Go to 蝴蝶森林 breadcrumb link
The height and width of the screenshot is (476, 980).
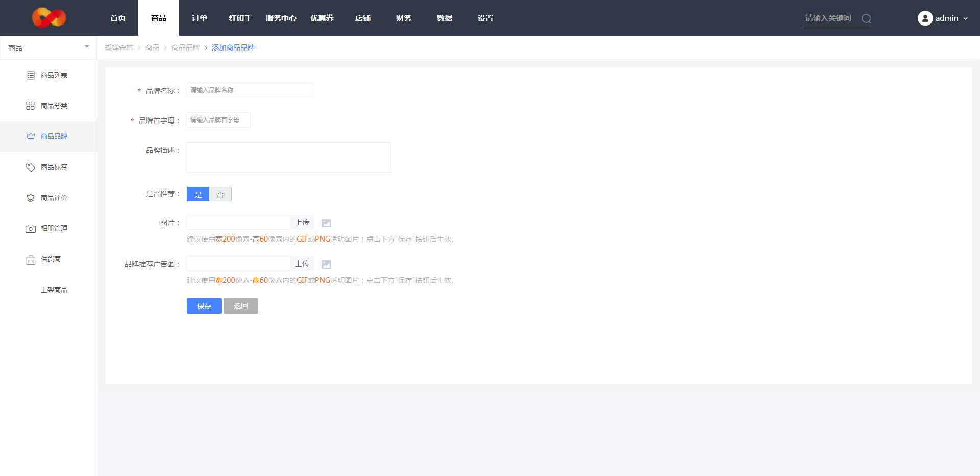pyautogui.click(x=119, y=47)
